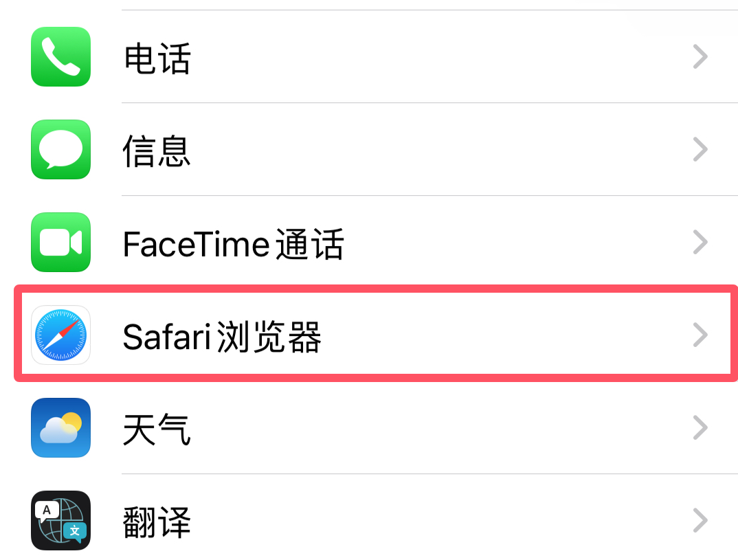Image resolution: width=738 pixels, height=560 pixels.
Task: Select the 信息 settings label
Action: point(157,150)
